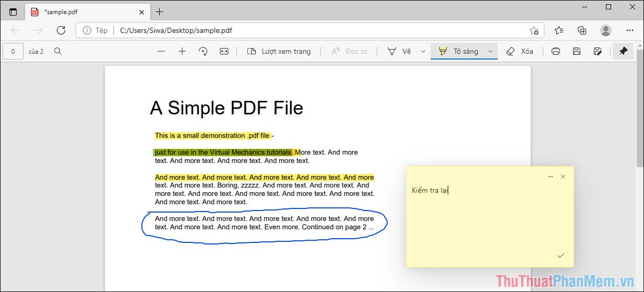Click the address bar with sample.pdf path
This screenshot has width=644, height=292.
[310, 30]
